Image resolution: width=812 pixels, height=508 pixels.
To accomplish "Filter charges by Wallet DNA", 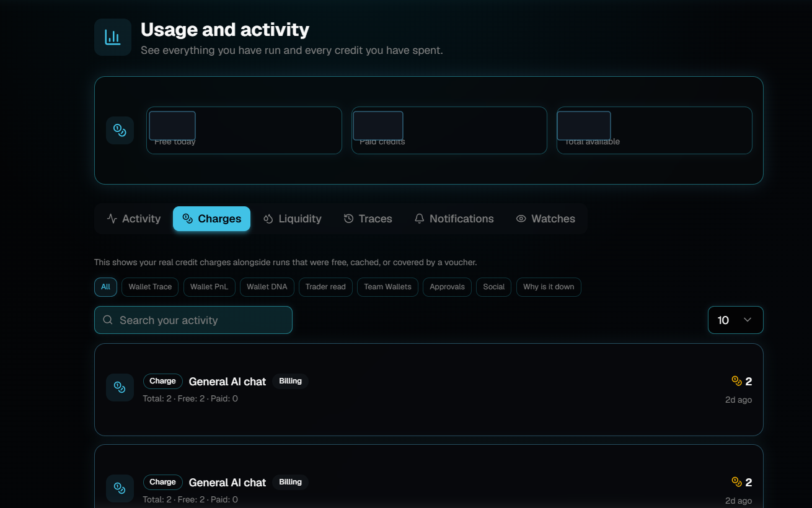I will click(267, 287).
